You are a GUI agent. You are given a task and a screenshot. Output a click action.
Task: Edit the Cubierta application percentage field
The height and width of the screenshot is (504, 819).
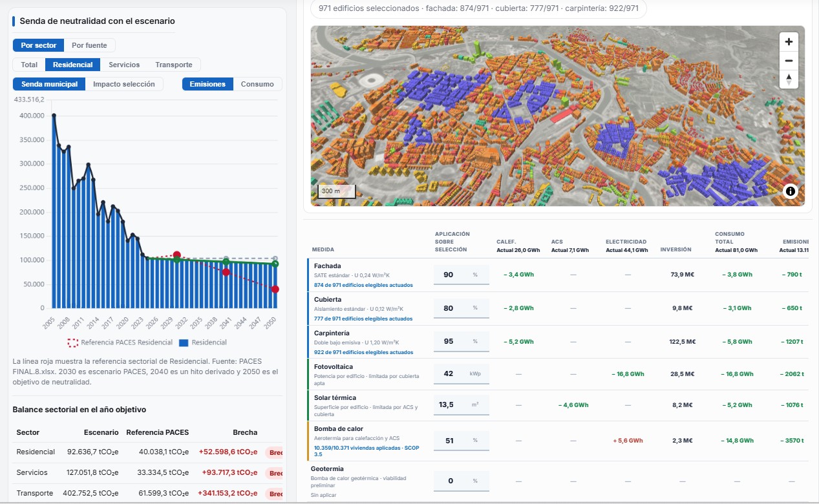click(462, 308)
